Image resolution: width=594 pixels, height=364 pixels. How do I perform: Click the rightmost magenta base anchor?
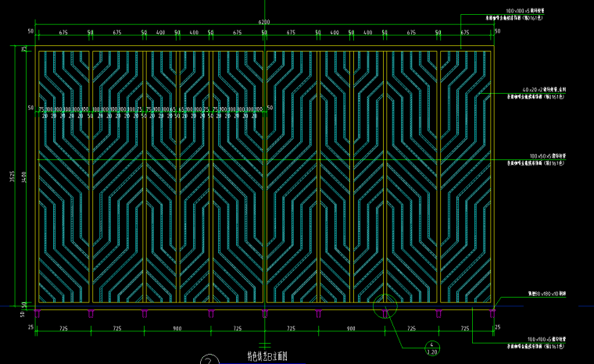(492, 313)
